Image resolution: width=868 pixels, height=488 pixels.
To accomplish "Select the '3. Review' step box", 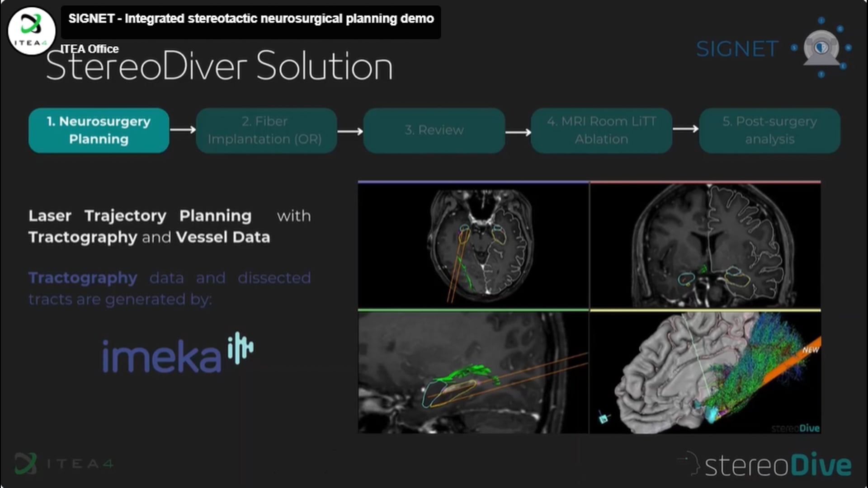I will coord(434,130).
